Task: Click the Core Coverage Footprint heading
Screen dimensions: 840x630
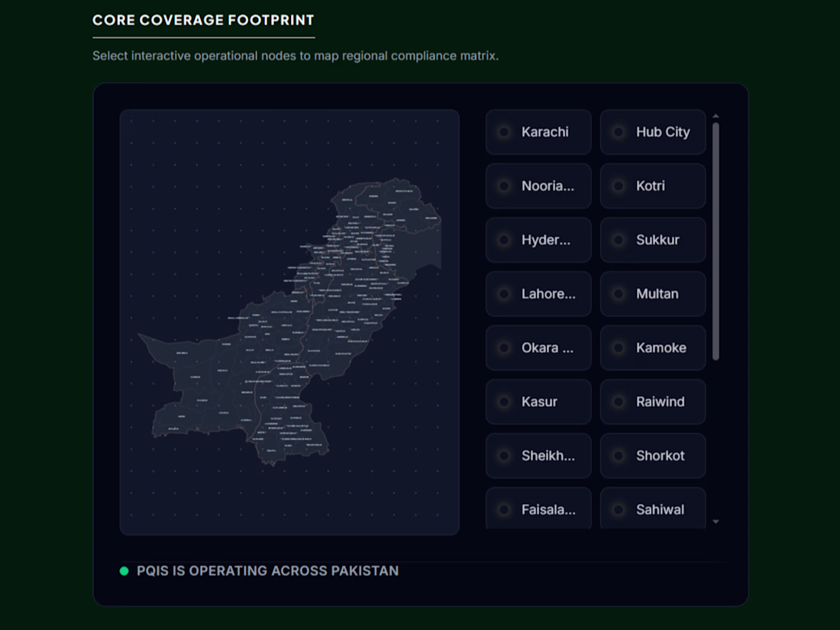Action: (x=203, y=21)
